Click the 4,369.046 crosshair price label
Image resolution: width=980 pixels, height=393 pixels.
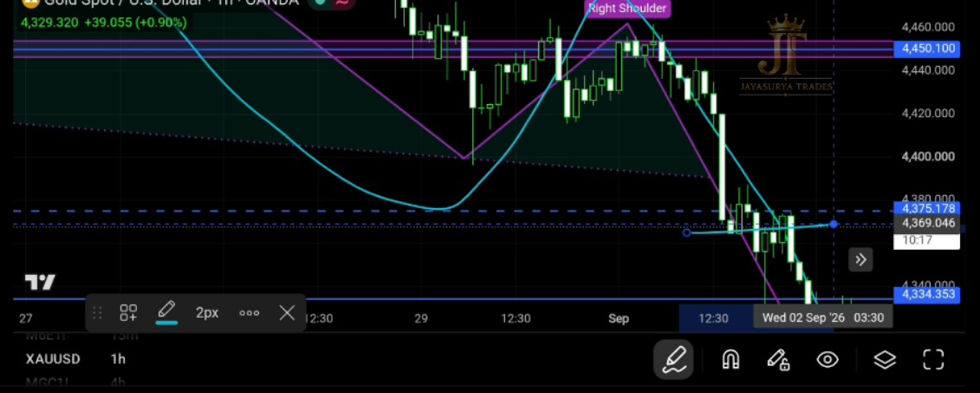(x=927, y=224)
